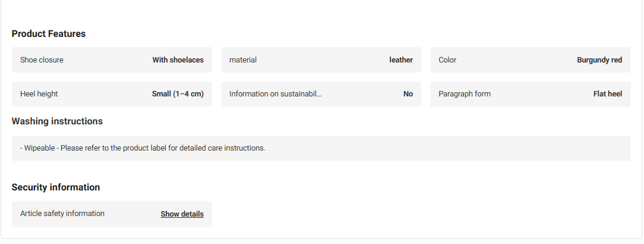
Task: Click the With shoelaces value
Action: click(178, 60)
